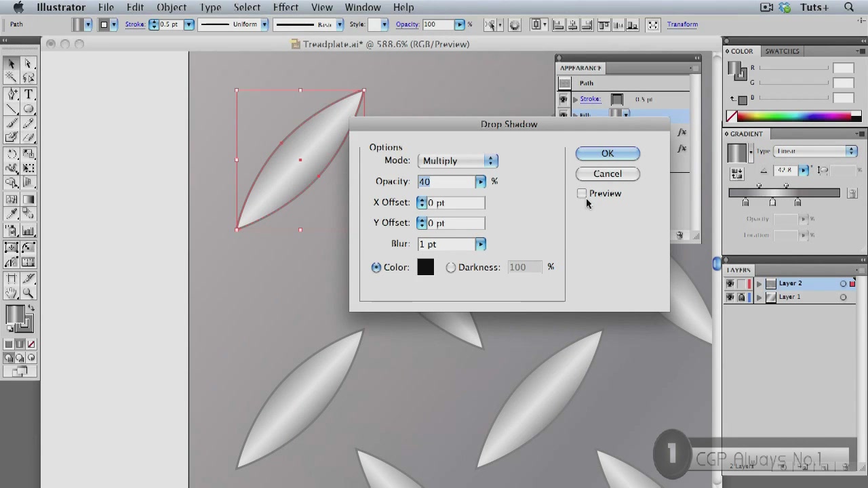Click the middle gradient stop
868x488 pixels.
coord(772,203)
